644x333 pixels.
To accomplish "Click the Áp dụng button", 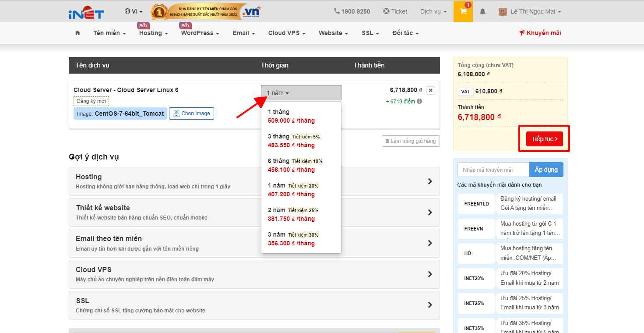I will pyautogui.click(x=546, y=170).
